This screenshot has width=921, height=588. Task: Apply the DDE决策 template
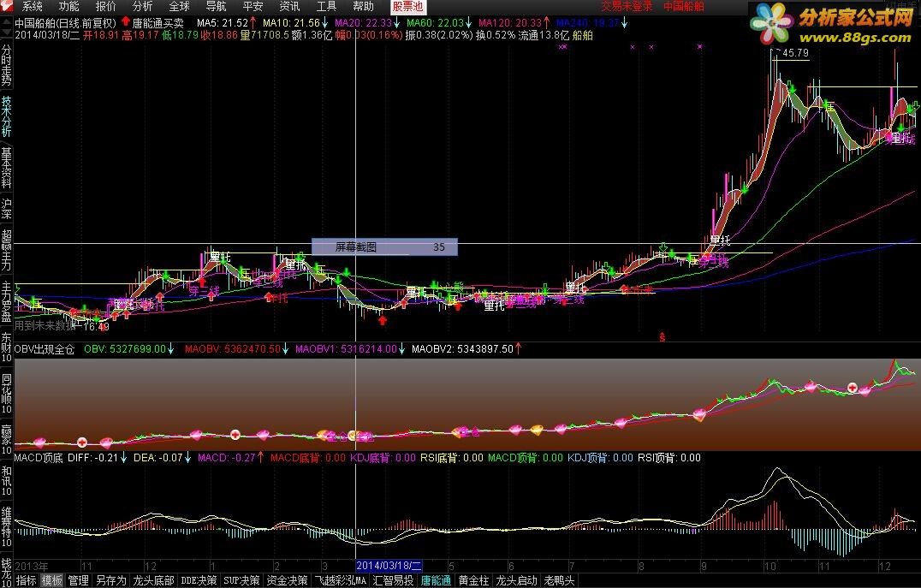click(199, 581)
